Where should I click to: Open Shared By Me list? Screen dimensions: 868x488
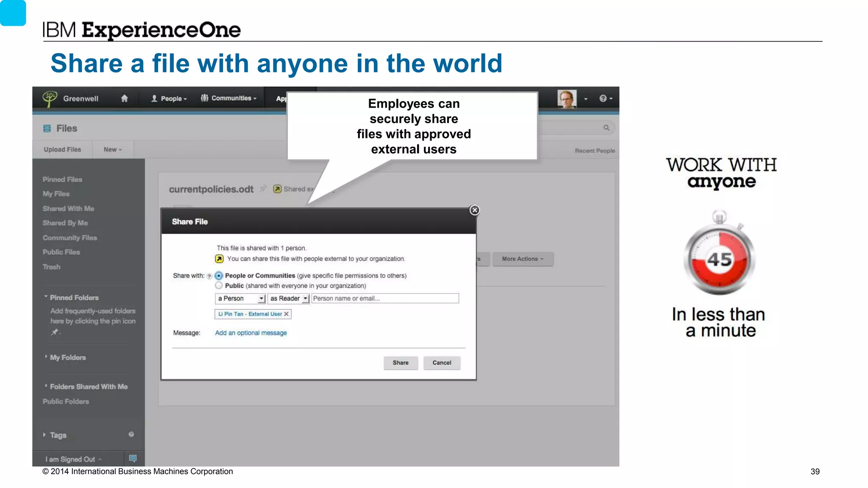65,223
